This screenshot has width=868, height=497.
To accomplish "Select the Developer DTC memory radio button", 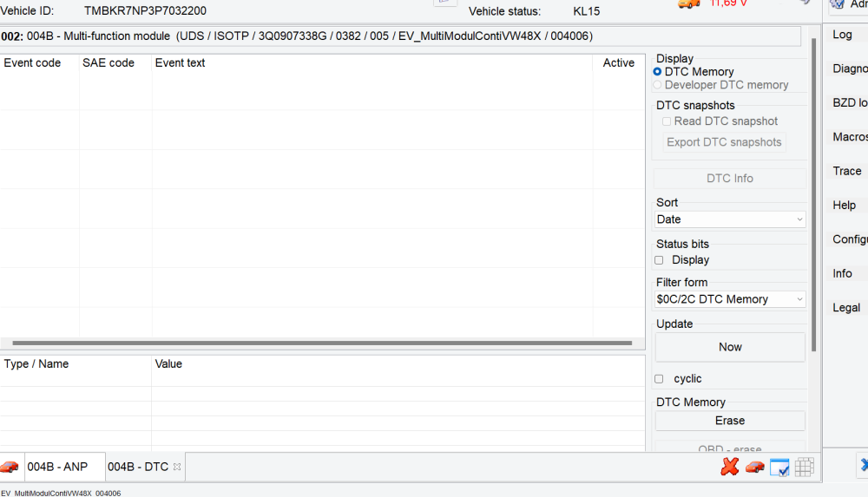I will [x=657, y=85].
